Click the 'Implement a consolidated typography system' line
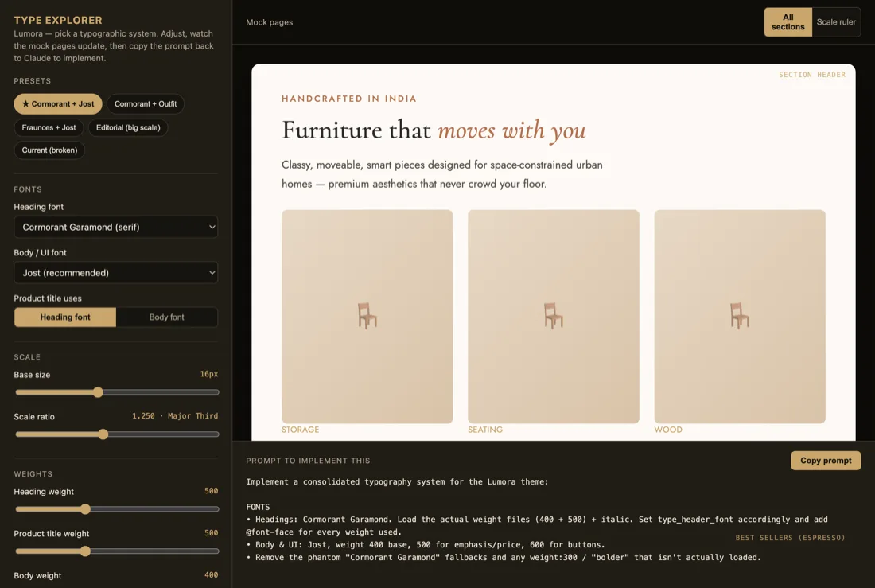 click(397, 482)
